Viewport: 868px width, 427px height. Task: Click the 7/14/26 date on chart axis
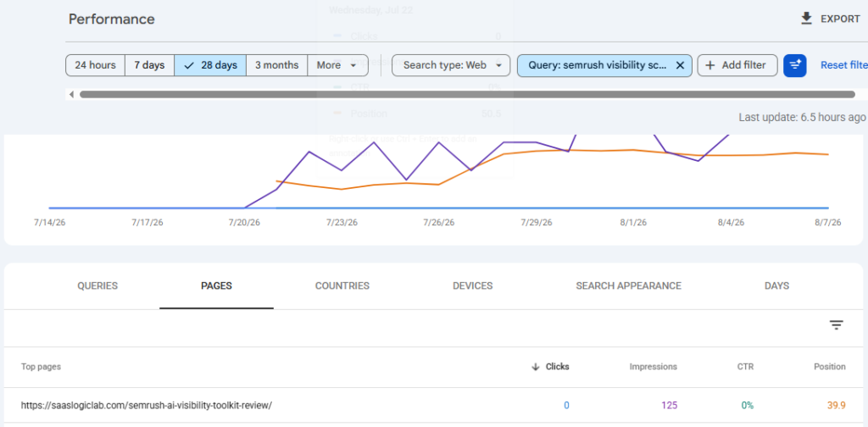50,222
